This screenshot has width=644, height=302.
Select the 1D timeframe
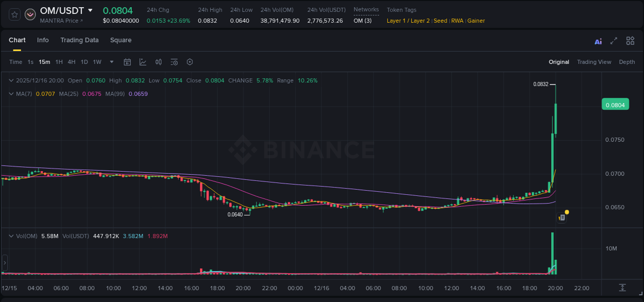click(84, 62)
